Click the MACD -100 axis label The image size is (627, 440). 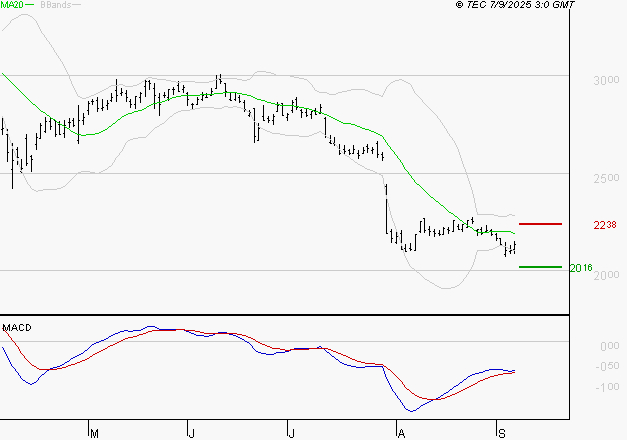[x=607, y=387]
